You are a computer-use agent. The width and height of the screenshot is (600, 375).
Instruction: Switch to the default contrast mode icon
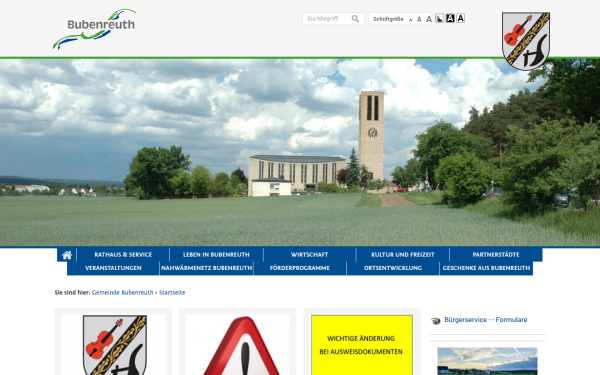pos(440,18)
